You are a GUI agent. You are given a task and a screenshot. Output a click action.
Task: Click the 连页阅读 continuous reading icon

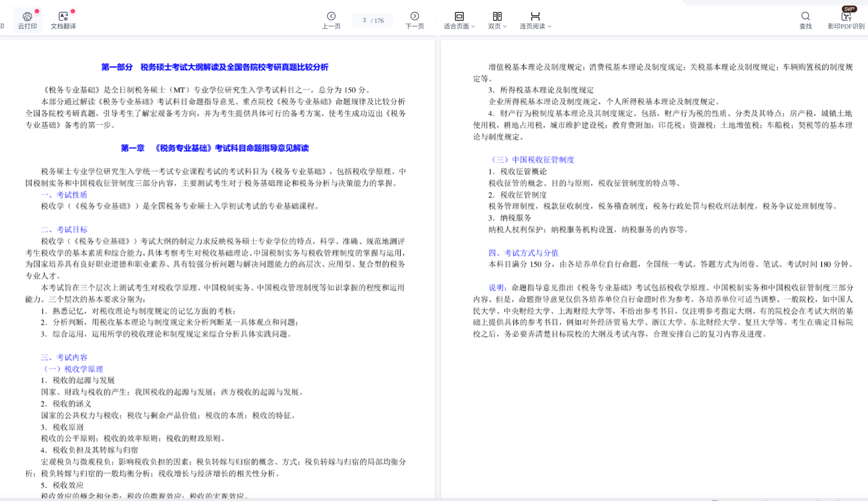(x=535, y=16)
